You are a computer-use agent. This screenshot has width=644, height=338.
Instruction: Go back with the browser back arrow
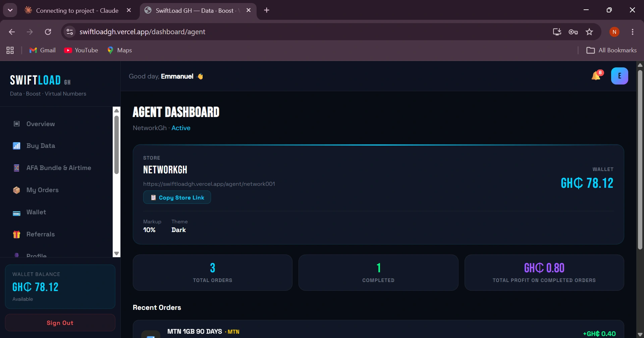click(x=12, y=32)
